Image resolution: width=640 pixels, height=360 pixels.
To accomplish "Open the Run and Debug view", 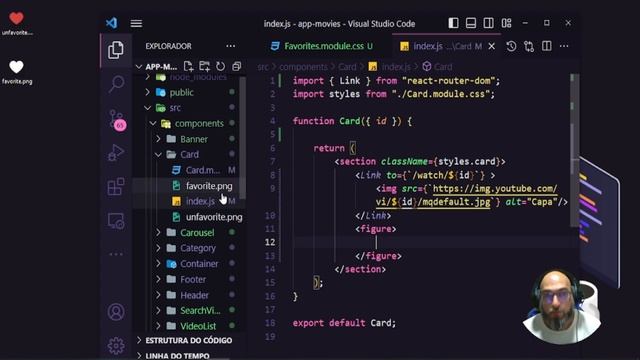I will (x=116, y=153).
